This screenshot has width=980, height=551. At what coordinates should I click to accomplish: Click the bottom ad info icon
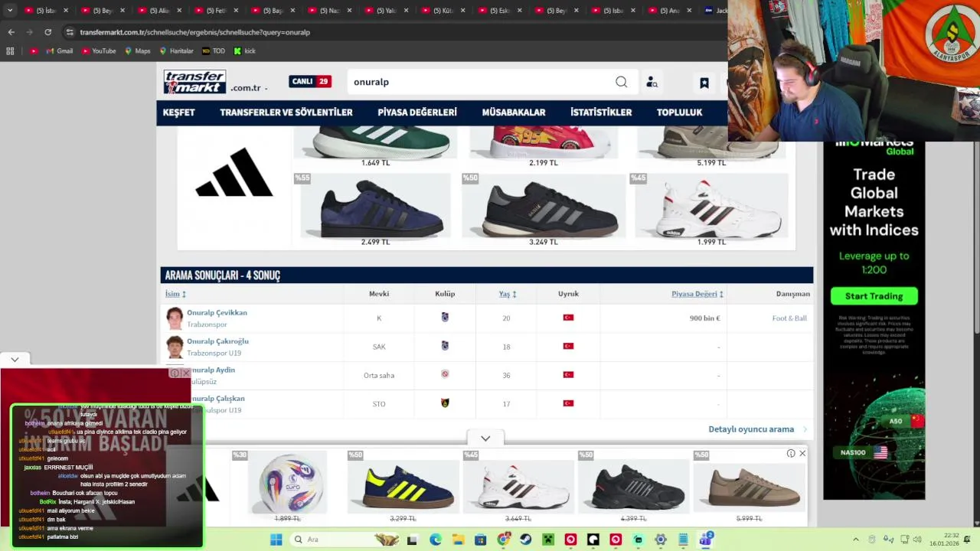tap(791, 454)
